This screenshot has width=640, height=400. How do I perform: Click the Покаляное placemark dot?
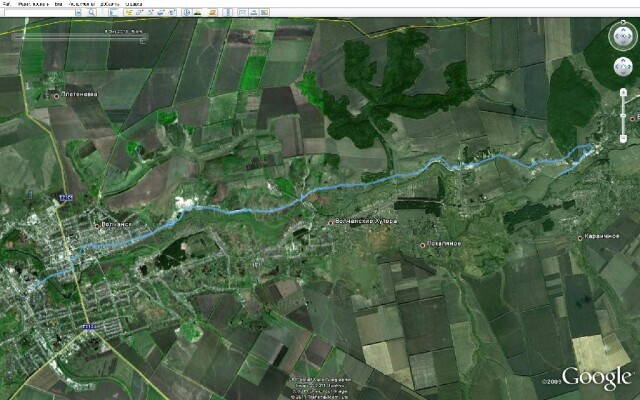click(x=422, y=245)
